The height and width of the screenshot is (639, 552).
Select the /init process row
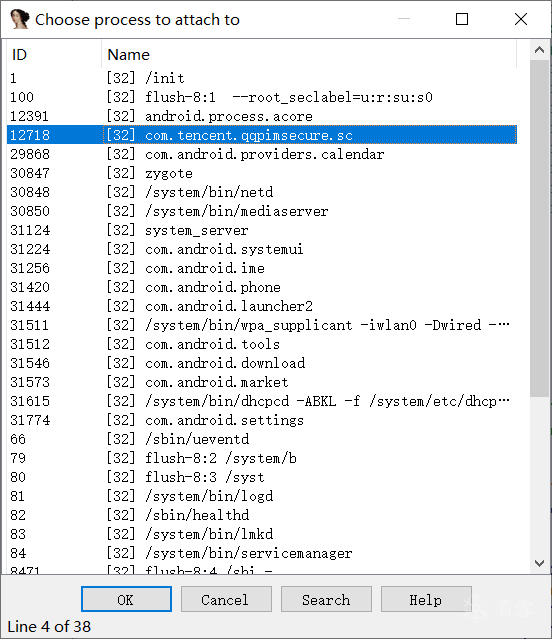click(x=262, y=78)
